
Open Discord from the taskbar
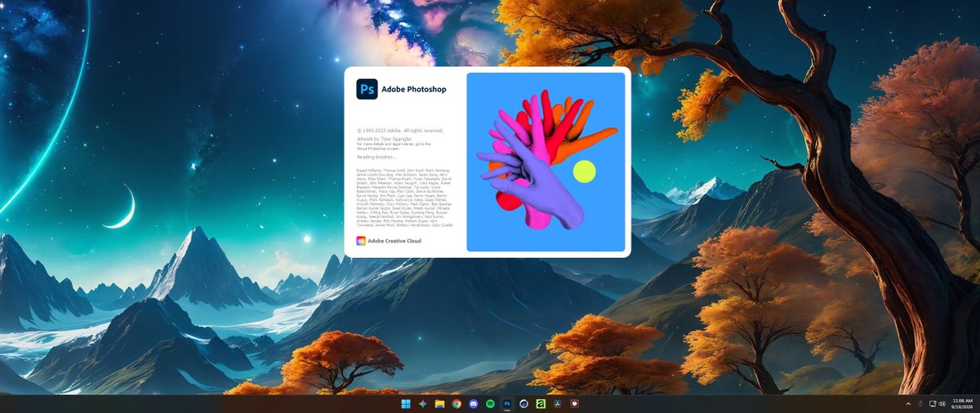click(473, 404)
